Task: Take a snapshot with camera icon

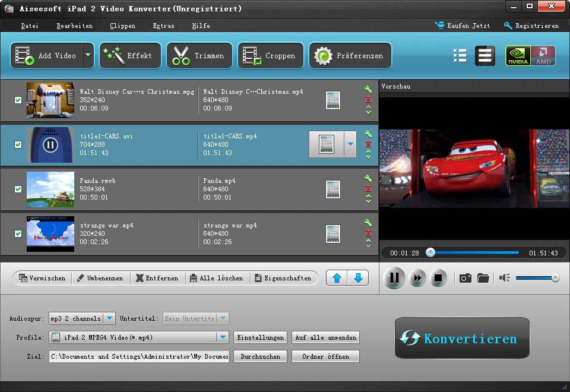Action: coord(465,278)
